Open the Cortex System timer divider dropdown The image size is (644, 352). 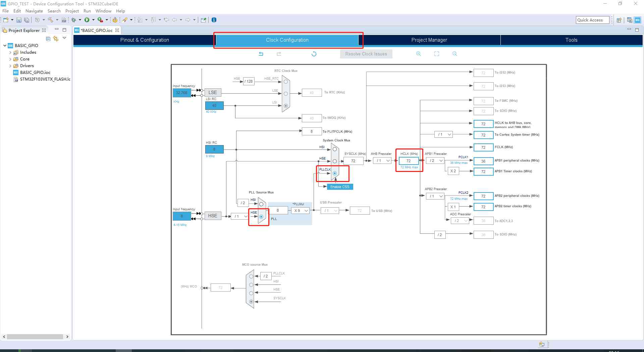(x=443, y=135)
